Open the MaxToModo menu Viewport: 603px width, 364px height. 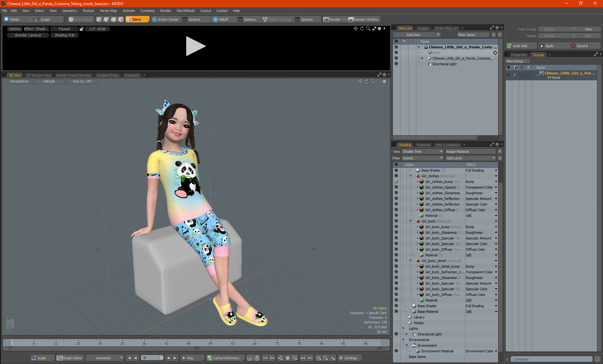point(186,11)
